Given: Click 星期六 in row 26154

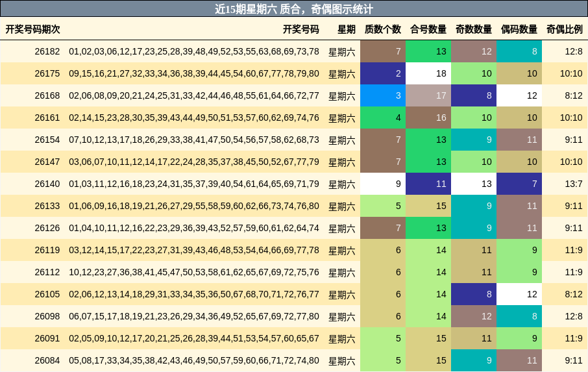Looking at the screenshot, I should click(341, 140).
